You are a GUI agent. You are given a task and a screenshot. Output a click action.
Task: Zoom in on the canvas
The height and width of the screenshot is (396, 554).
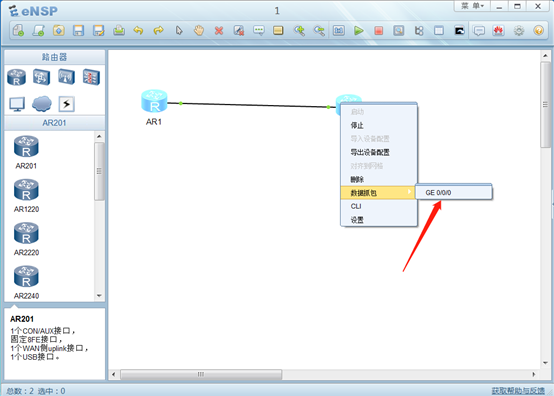click(299, 31)
